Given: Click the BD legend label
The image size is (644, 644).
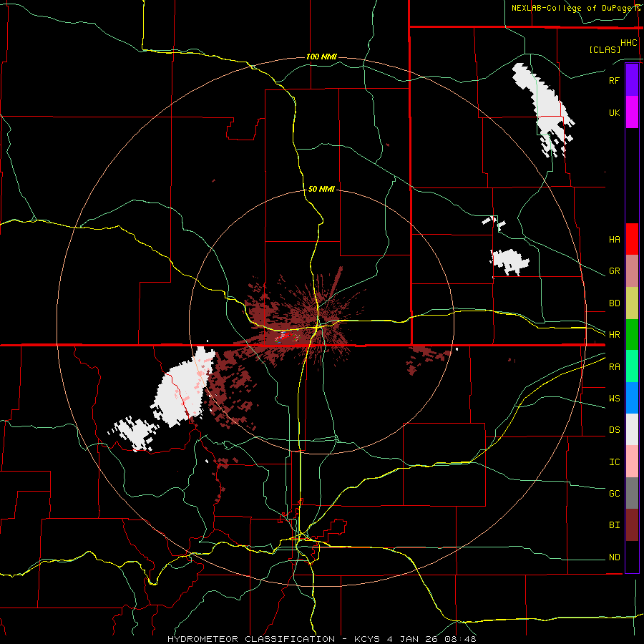Looking at the screenshot, I should (x=615, y=303).
